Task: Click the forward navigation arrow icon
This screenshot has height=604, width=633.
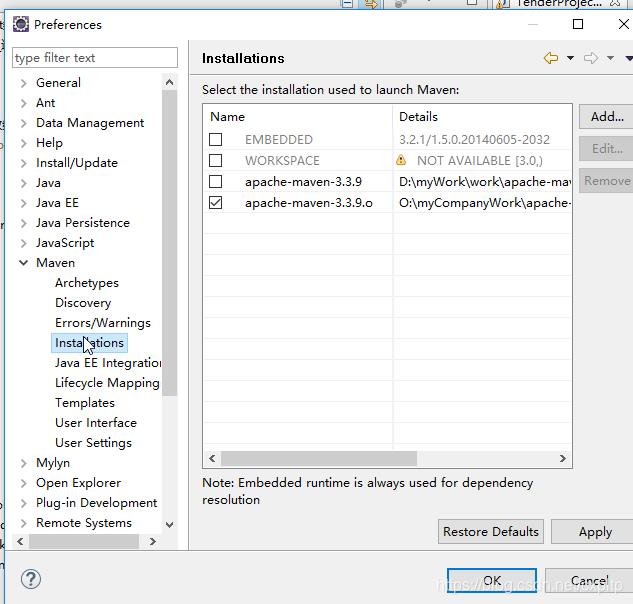Action: 591,58
